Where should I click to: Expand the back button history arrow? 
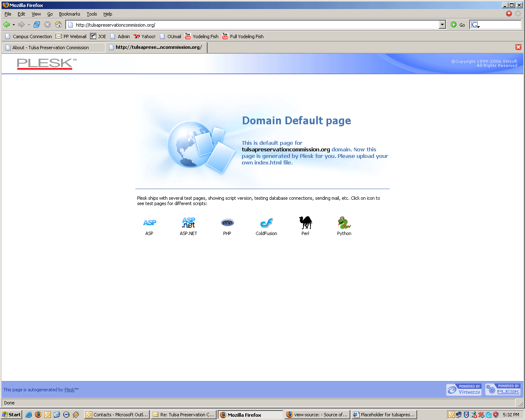click(14, 25)
